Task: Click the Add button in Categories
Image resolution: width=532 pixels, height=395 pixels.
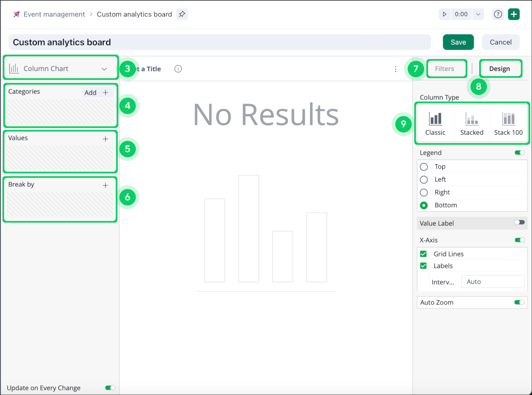Action: pos(98,92)
